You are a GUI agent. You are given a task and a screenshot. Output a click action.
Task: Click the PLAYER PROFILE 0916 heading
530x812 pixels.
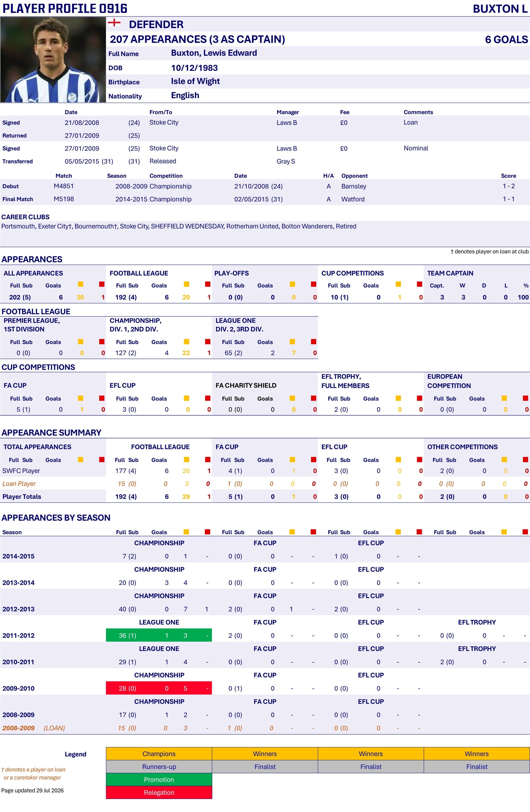[65, 9]
